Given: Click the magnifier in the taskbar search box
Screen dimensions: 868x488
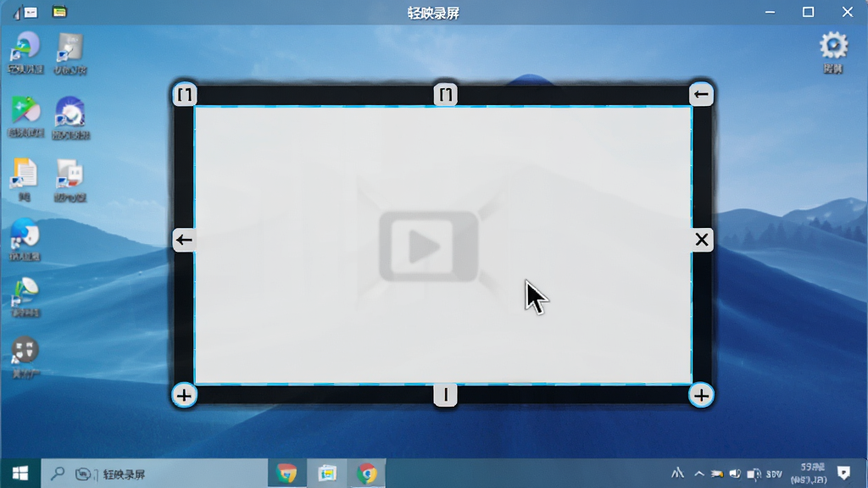Looking at the screenshot, I should pyautogui.click(x=57, y=474).
